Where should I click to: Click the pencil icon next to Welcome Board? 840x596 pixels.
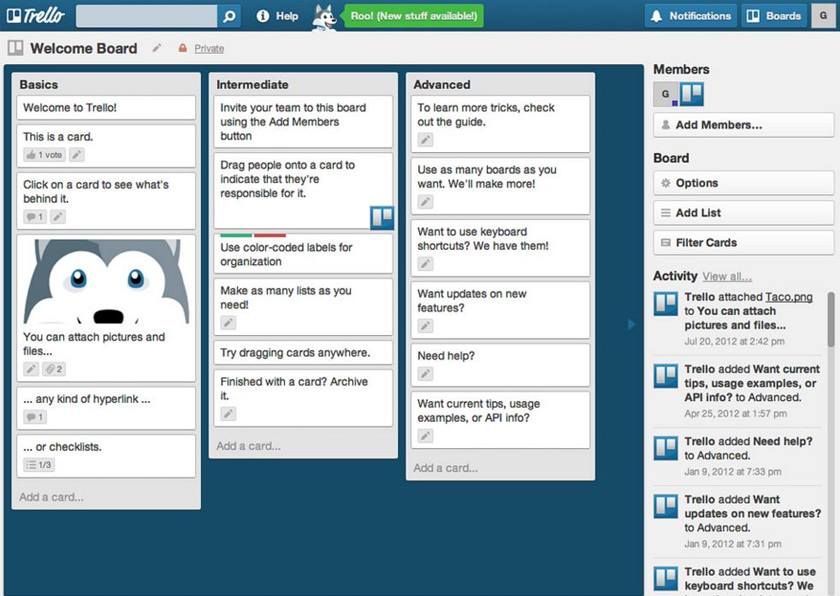156,48
